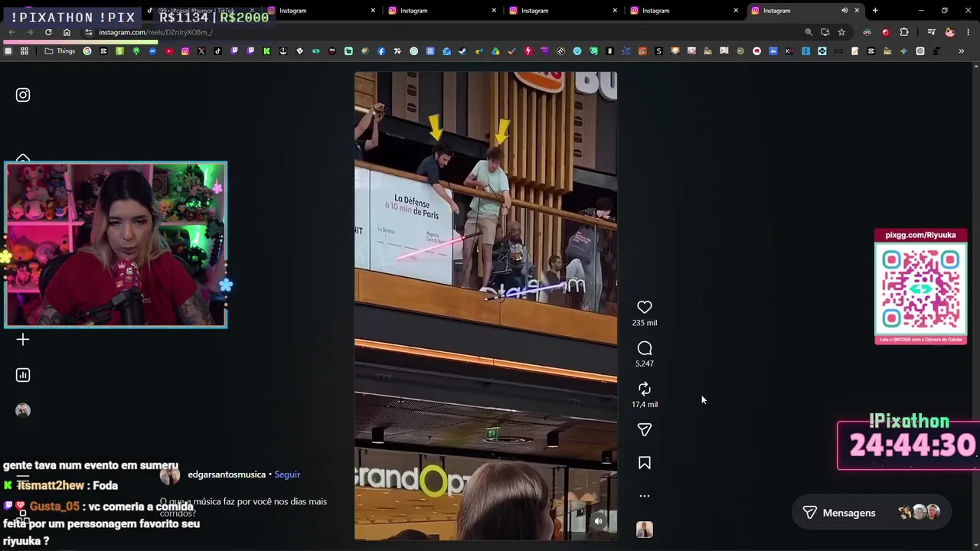Show more bookmarks with the overflow chevron
Viewport: 980px width, 551px height.
click(x=962, y=51)
